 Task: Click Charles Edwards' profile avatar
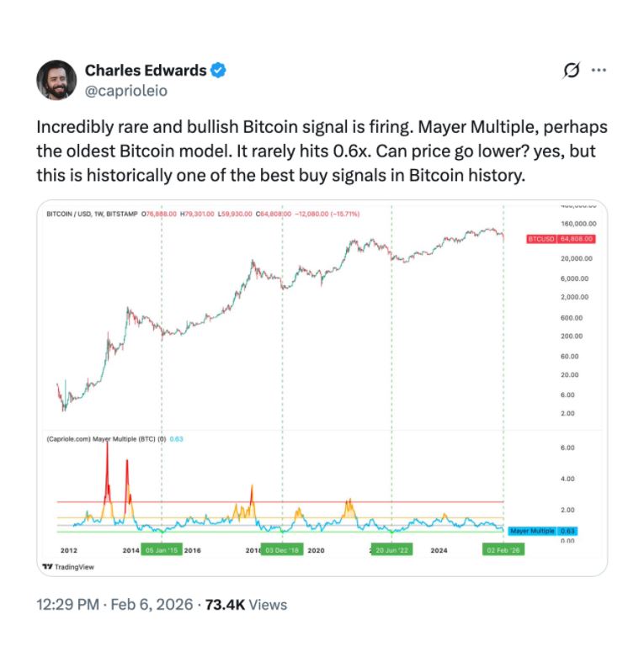click(x=56, y=80)
